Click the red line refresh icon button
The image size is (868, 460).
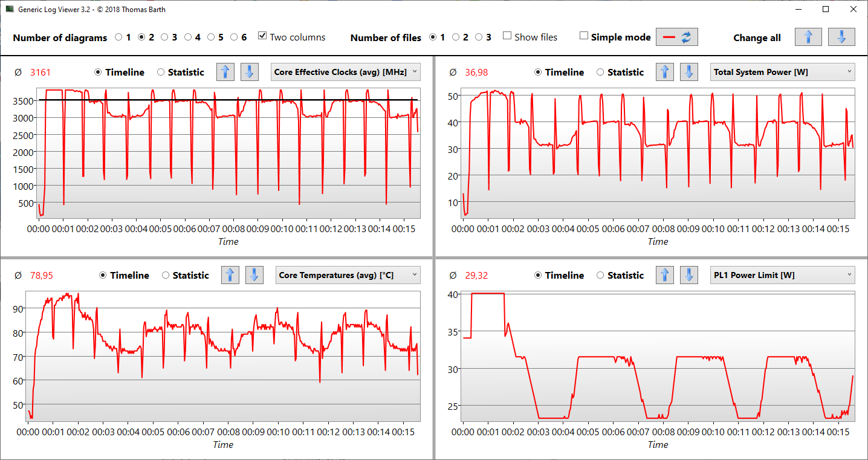(x=676, y=37)
